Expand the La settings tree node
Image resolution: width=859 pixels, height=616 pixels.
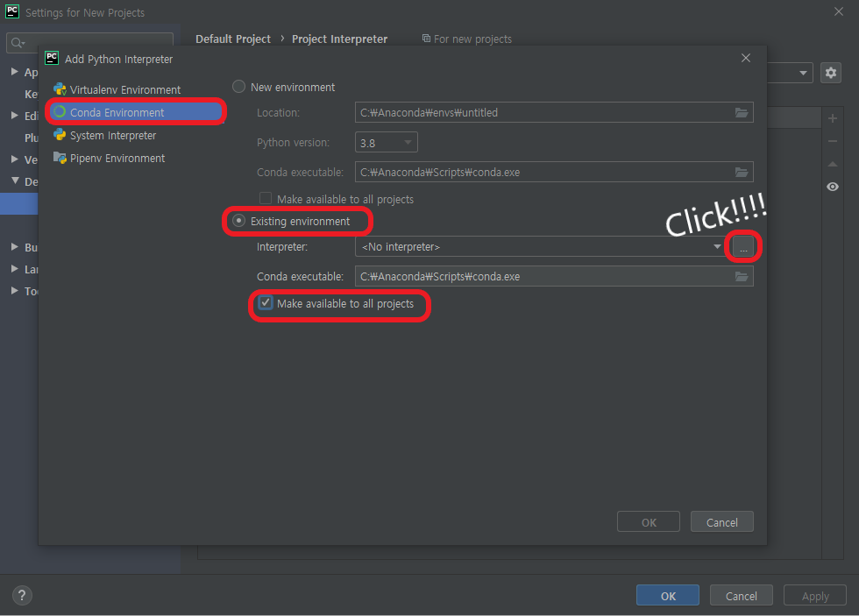coord(15,269)
